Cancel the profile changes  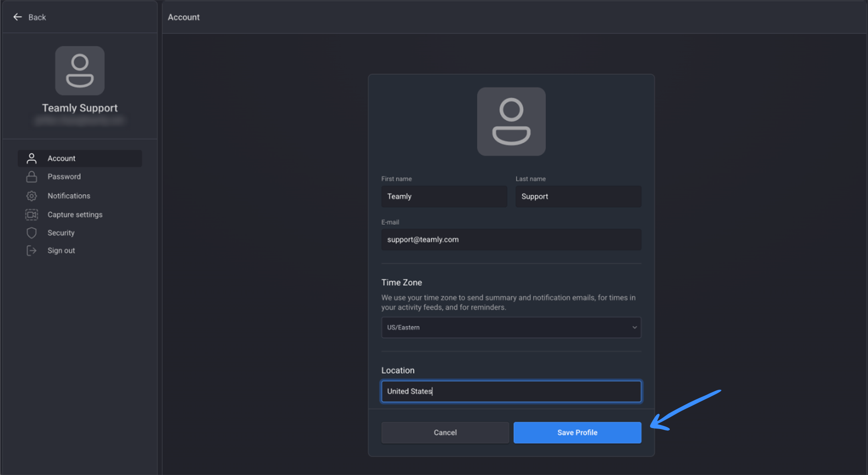(445, 433)
